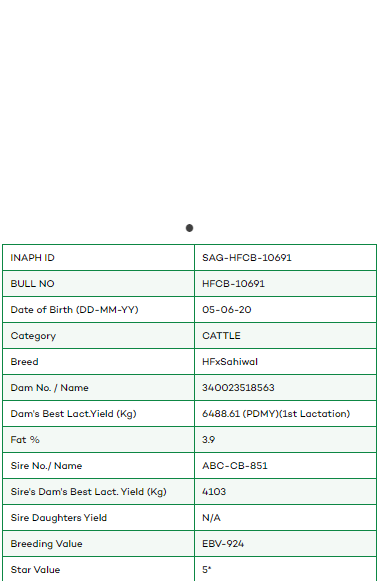
Task: Click the Fat % value 3.9
Action: (208, 439)
